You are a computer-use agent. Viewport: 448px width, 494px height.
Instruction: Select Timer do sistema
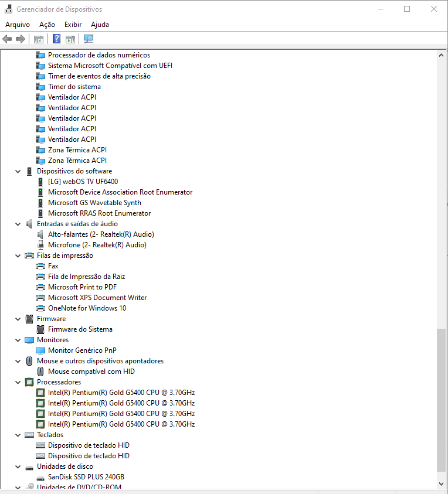(x=74, y=87)
